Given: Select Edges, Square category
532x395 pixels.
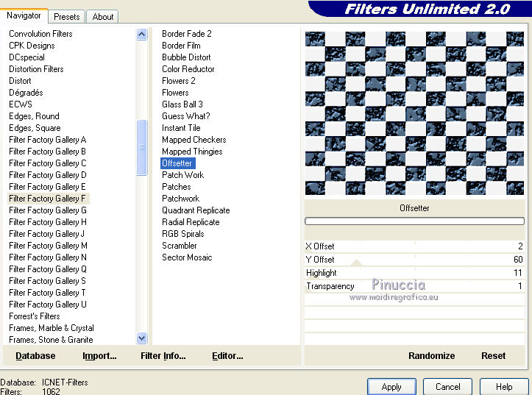Looking at the screenshot, I should point(35,128).
